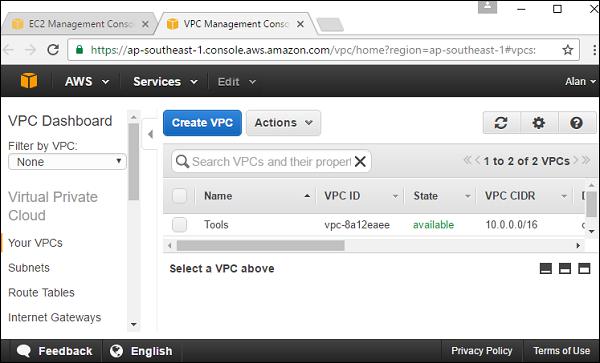Select the VPC Management Console tab
Screen dimensions: 600x363
point(235,24)
